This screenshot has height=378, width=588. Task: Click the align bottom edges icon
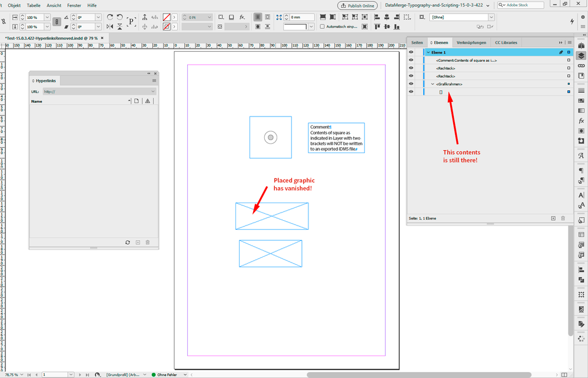(x=397, y=26)
